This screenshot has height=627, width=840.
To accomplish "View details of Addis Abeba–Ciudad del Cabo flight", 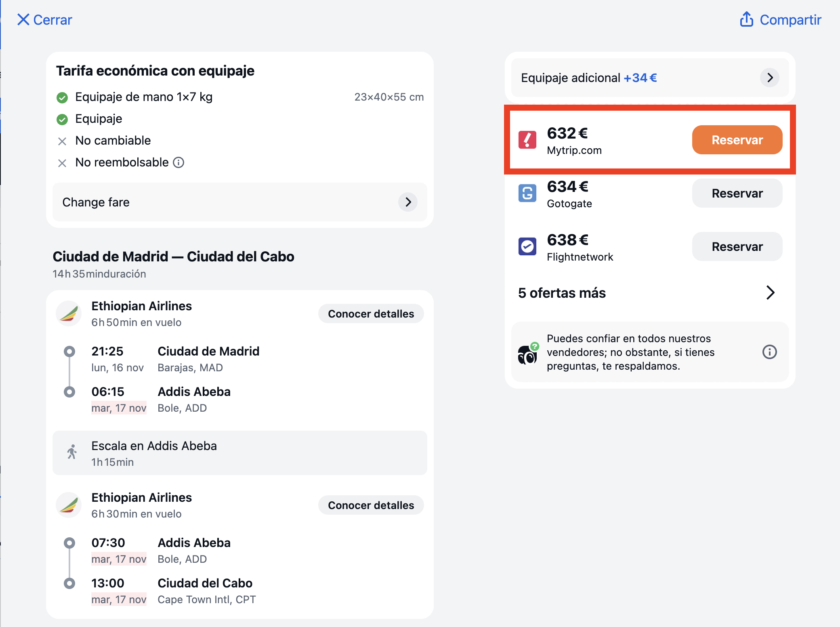I will click(371, 505).
